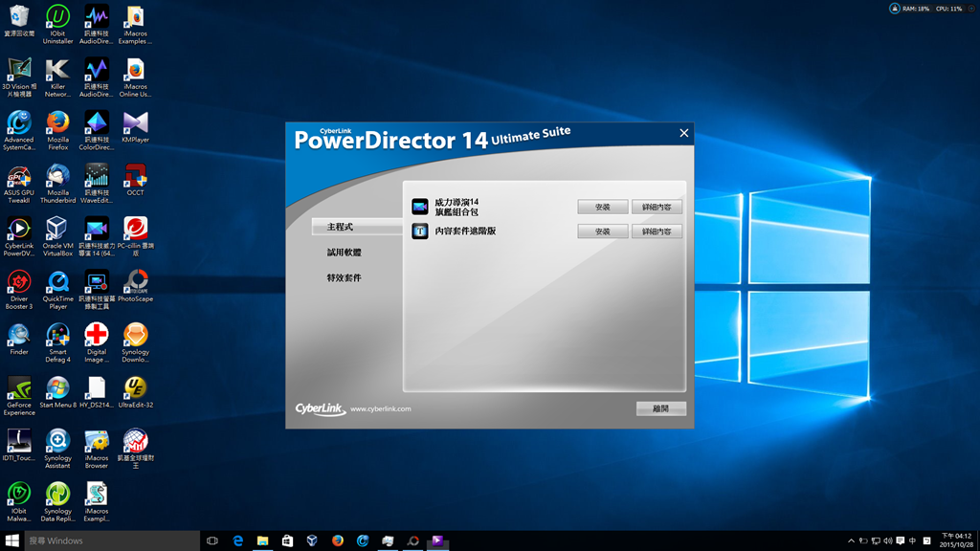Show hidden system tray icons
The image size is (980, 551).
pyautogui.click(x=851, y=541)
